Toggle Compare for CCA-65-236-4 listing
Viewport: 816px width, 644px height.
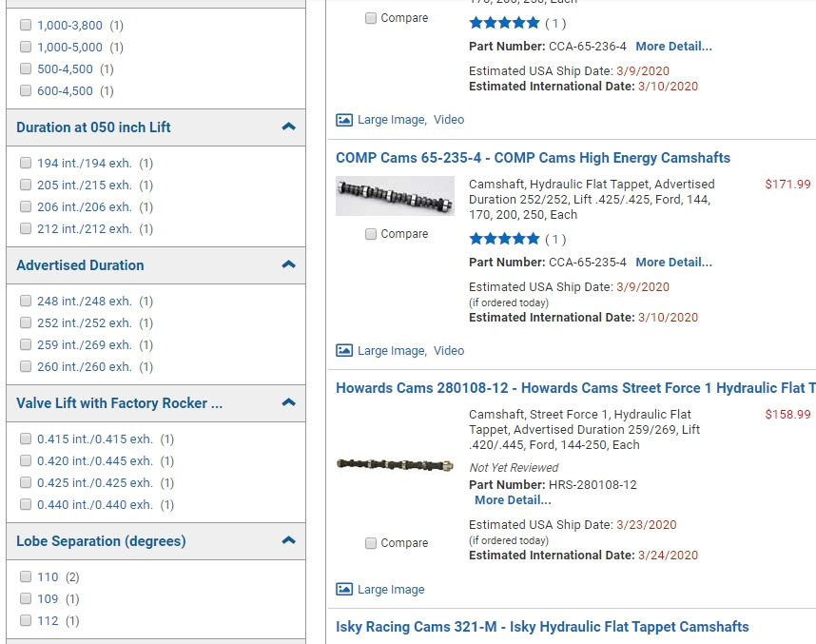pyautogui.click(x=371, y=18)
